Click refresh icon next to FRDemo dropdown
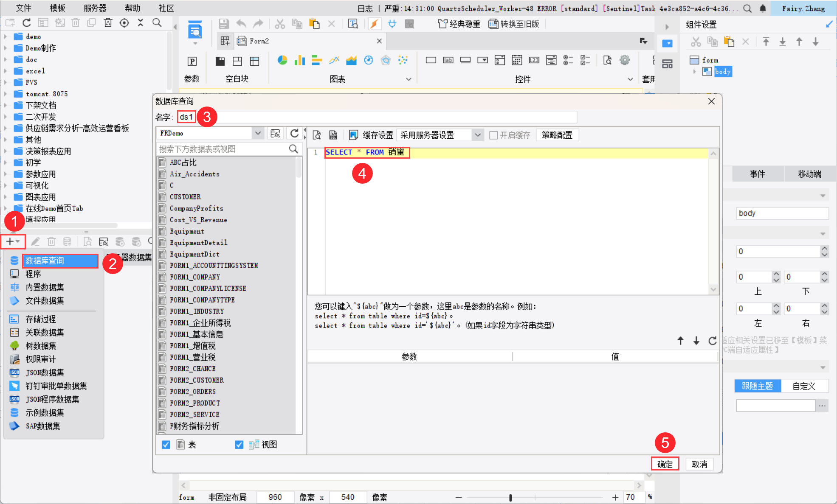 (294, 133)
